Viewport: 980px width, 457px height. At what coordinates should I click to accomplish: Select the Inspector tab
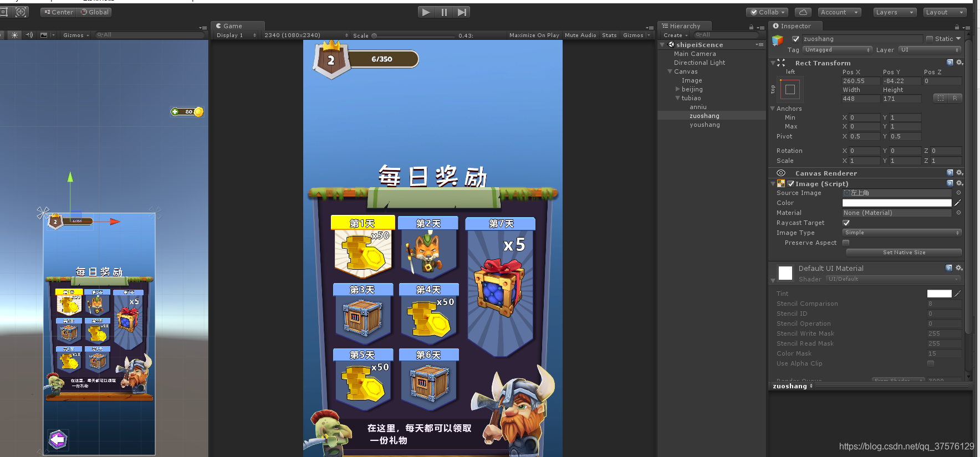coord(795,26)
